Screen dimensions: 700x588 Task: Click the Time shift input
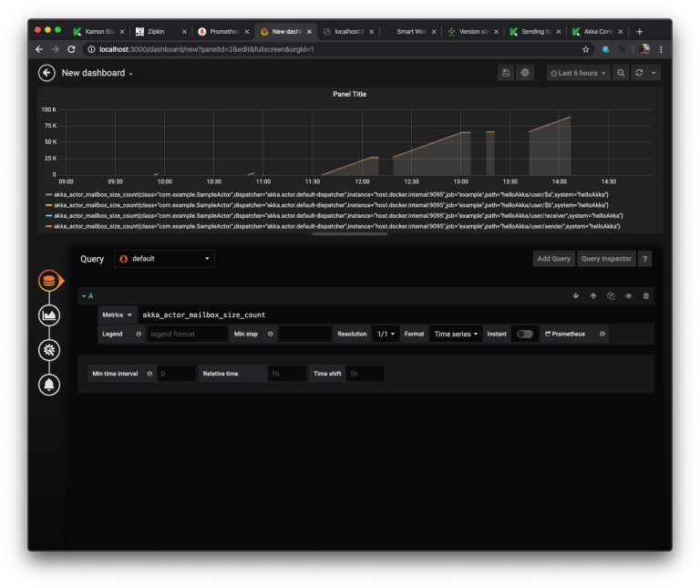coord(365,374)
